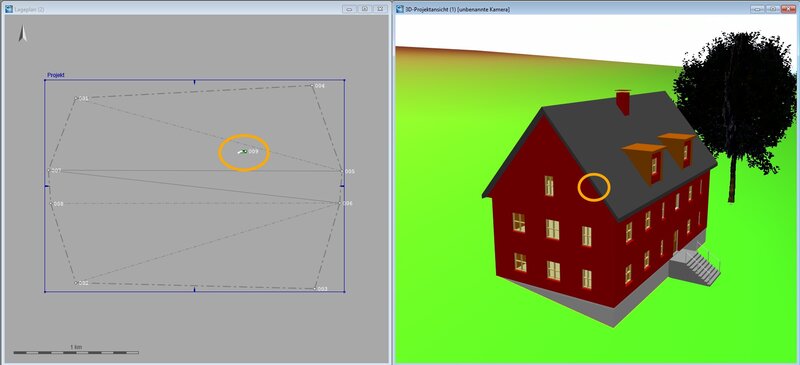The image size is (800, 365).
Task: Select terrain point 002 at the bottom left
Action: pos(76,282)
